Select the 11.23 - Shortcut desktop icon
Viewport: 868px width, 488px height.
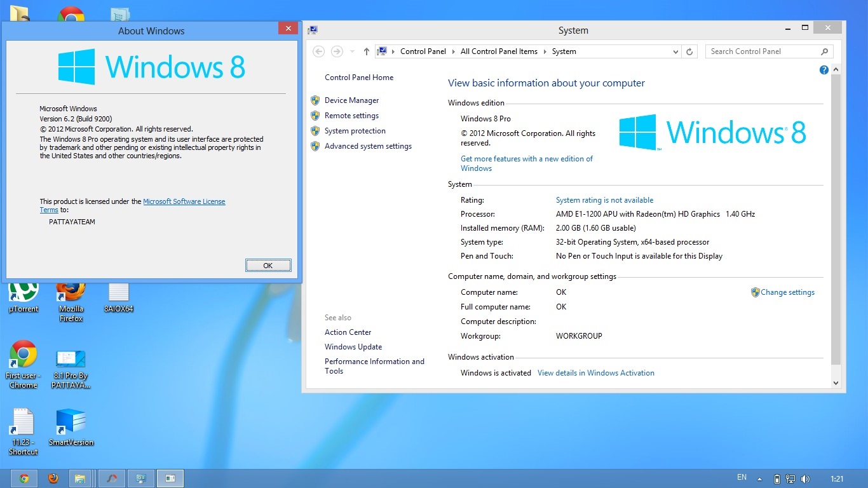[x=24, y=432]
